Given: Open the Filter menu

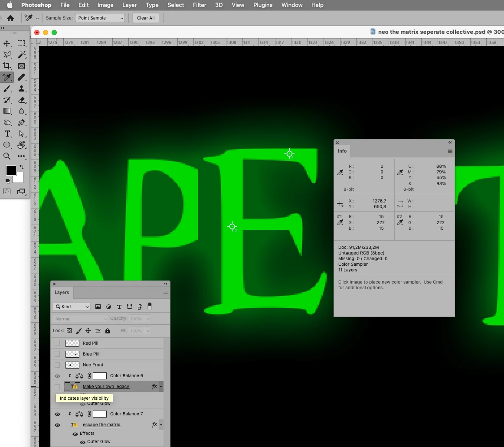Looking at the screenshot, I should 200,5.
